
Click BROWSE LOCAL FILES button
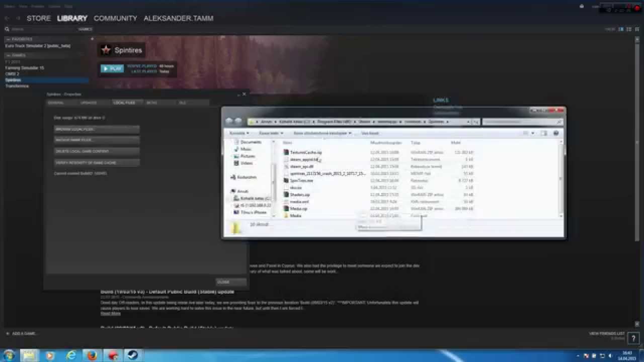point(97,129)
